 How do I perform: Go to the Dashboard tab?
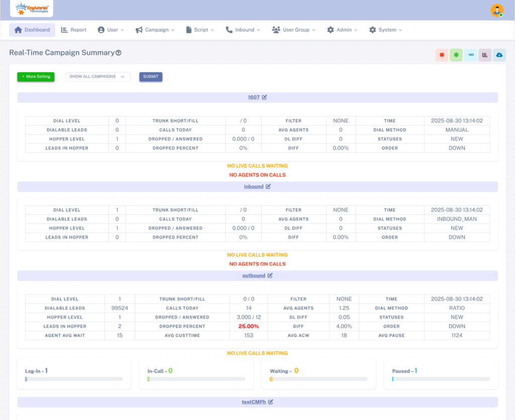pos(32,30)
